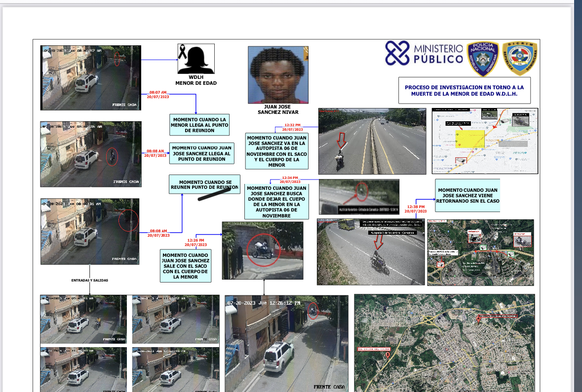This screenshot has height=392, width=582.
Task: Click the red '12:38 PM 20/07/2023' timestamp
Action: [416, 209]
